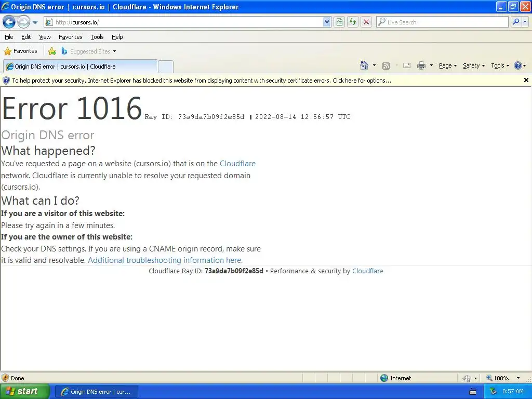Screen dimensions: 532x399
Task: Open the Help menu
Action: 117,37
